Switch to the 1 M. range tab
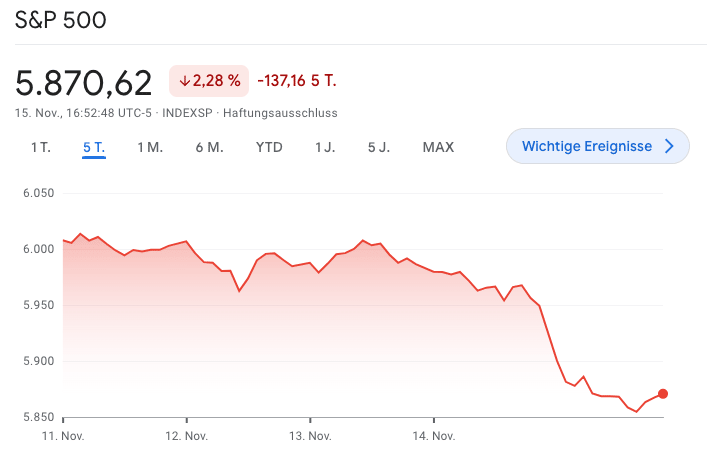The width and height of the screenshot is (707, 453). [149, 147]
